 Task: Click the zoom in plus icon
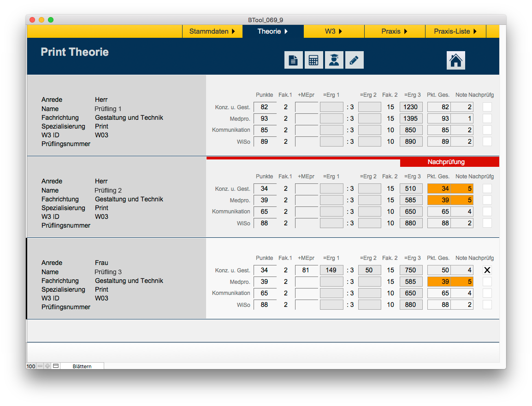point(47,366)
